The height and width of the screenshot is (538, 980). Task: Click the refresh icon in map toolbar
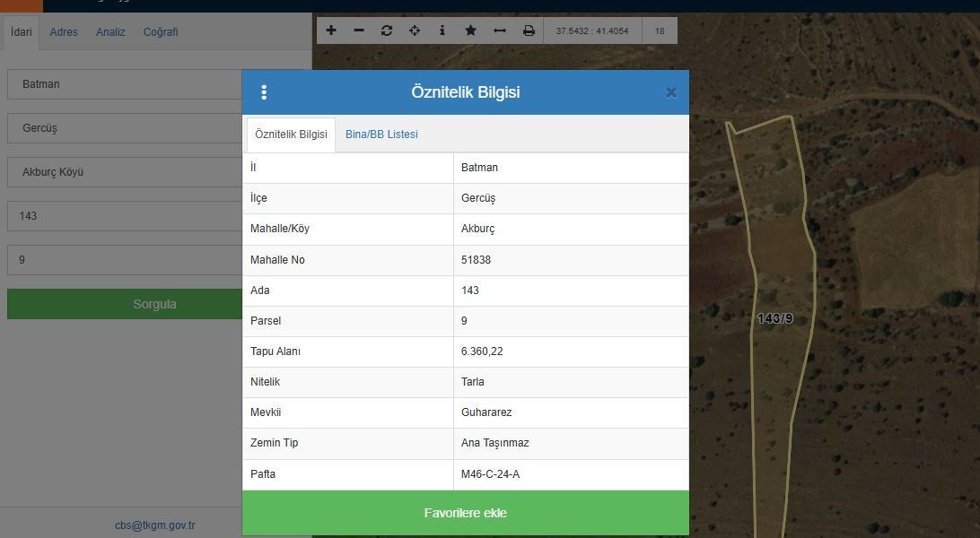pyautogui.click(x=387, y=30)
